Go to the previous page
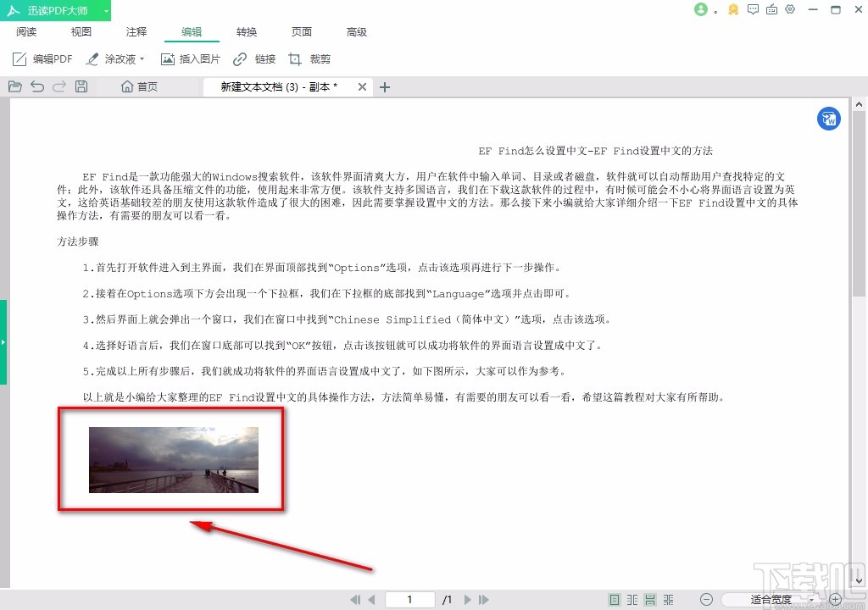 (371, 600)
